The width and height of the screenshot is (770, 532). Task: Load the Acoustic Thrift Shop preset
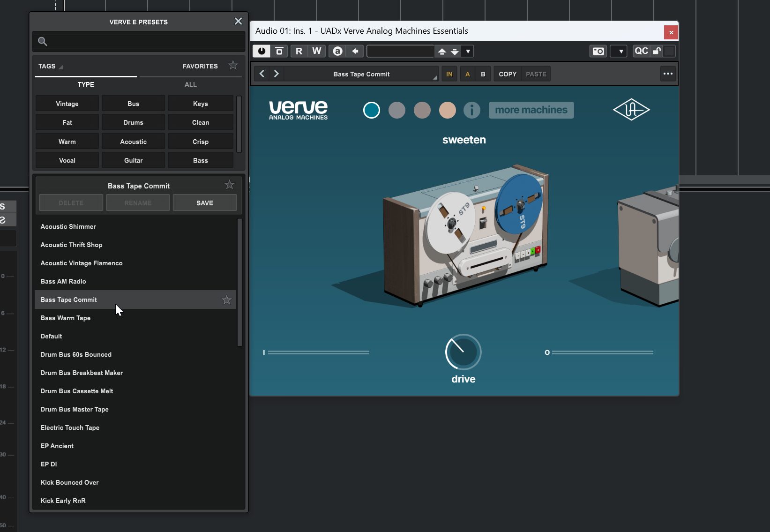pyautogui.click(x=135, y=245)
